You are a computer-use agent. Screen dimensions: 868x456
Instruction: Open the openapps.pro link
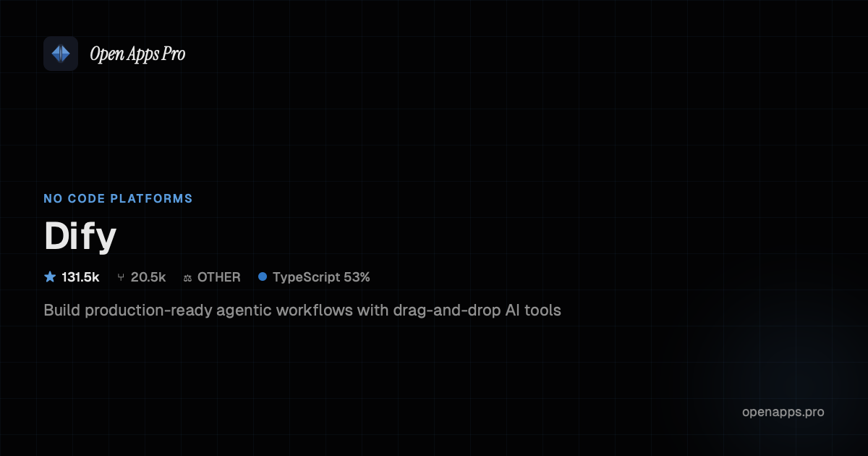pyautogui.click(x=783, y=412)
